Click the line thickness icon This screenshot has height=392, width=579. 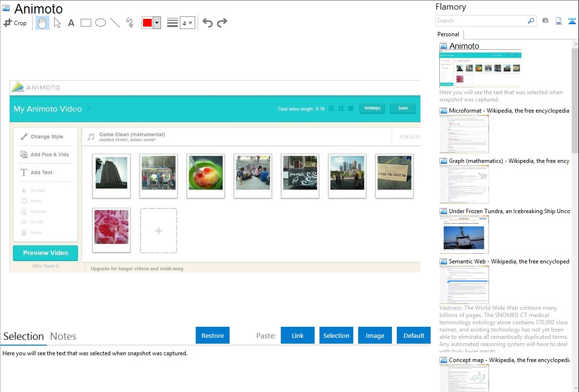pos(172,23)
